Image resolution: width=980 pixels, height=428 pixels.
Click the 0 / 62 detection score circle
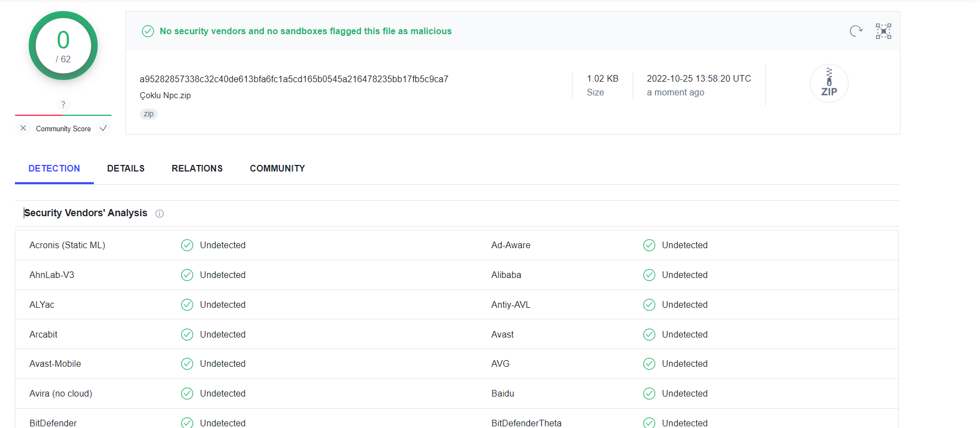pyautogui.click(x=63, y=46)
